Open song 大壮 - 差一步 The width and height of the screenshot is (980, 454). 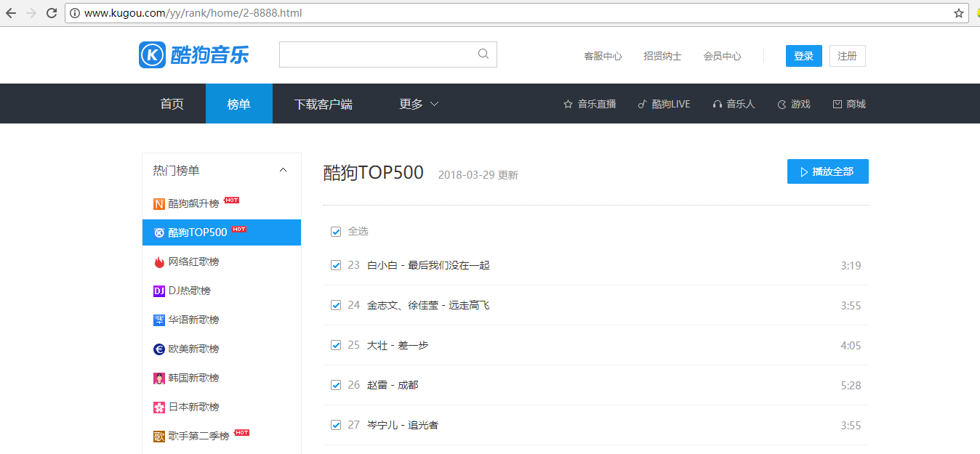coord(398,346)
